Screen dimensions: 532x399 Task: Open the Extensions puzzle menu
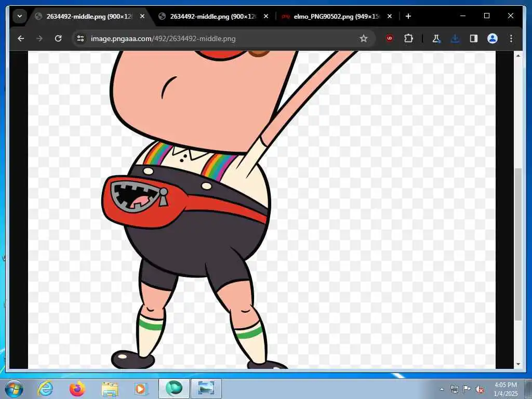(x=408, y=38)
